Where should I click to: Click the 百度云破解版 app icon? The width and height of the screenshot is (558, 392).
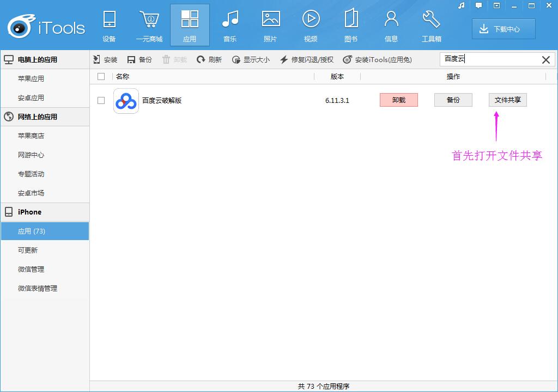[126, 101]
